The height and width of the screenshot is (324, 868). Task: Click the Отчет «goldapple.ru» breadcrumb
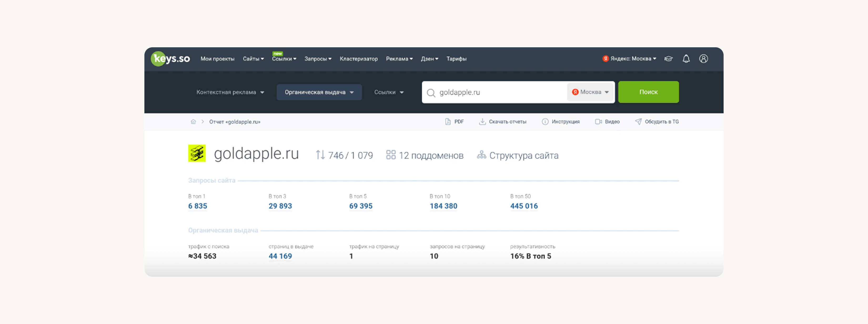pos(235,122)
